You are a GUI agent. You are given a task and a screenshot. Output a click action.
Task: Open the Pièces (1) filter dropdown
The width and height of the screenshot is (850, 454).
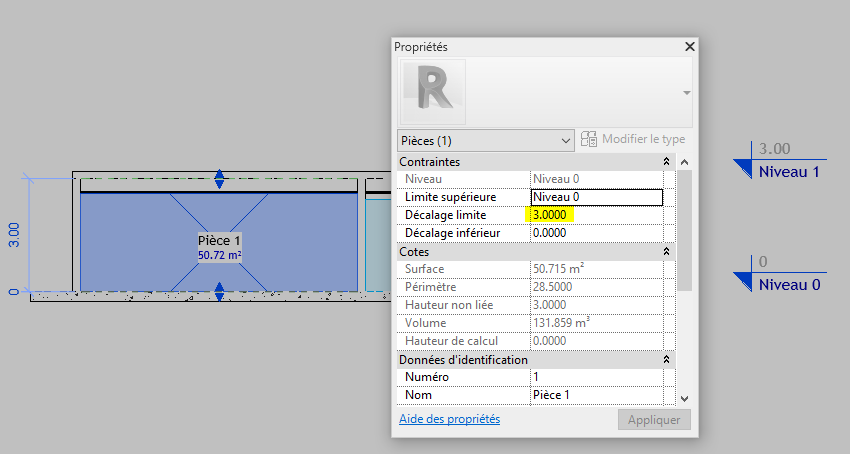tap(485, 139)
